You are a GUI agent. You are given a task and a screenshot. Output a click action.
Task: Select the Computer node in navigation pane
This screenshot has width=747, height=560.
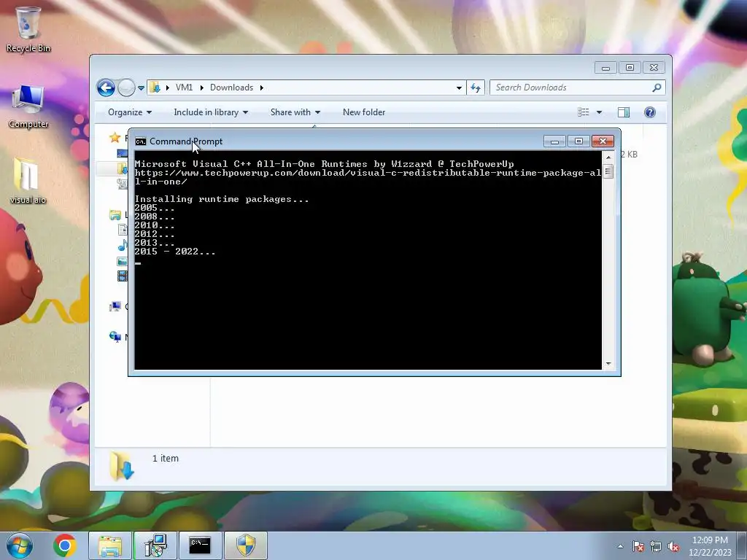pos(115,306)
